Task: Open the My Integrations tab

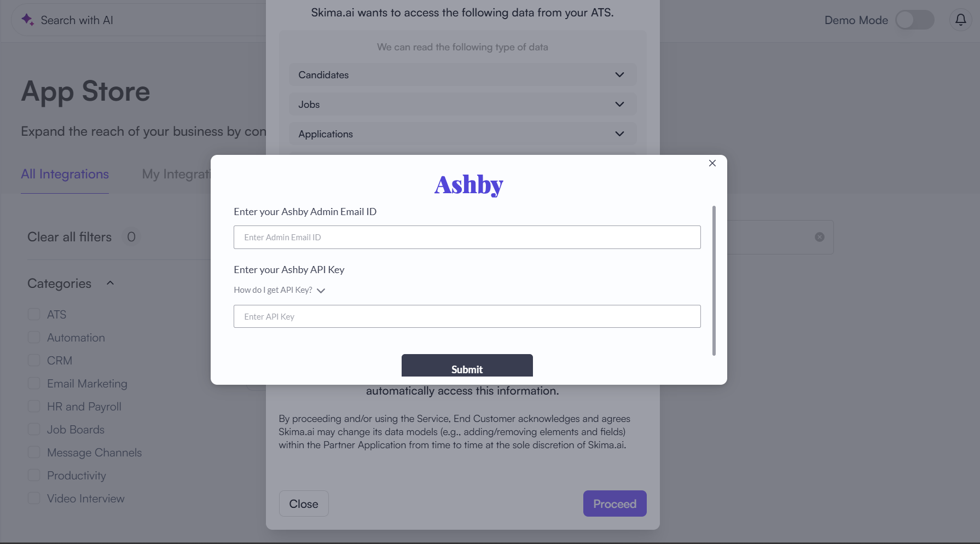Action: [176, 174]
